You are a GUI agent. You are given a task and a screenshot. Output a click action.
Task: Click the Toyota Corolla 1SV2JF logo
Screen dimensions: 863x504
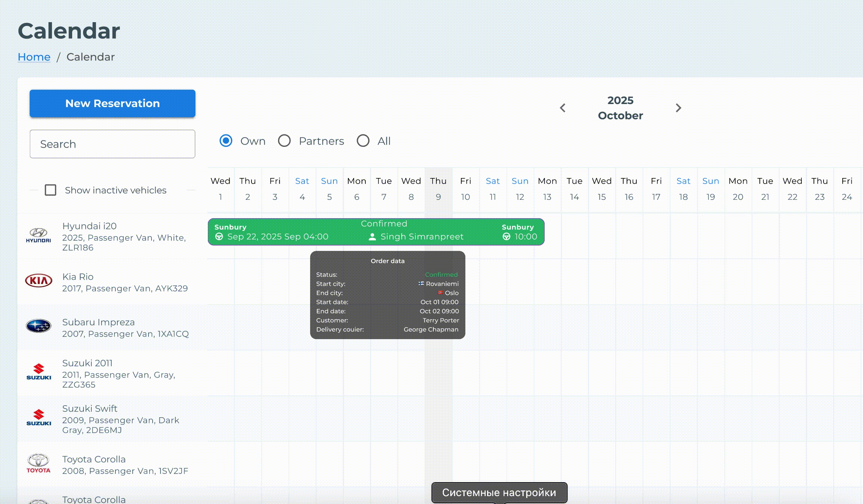coord(38,463)
